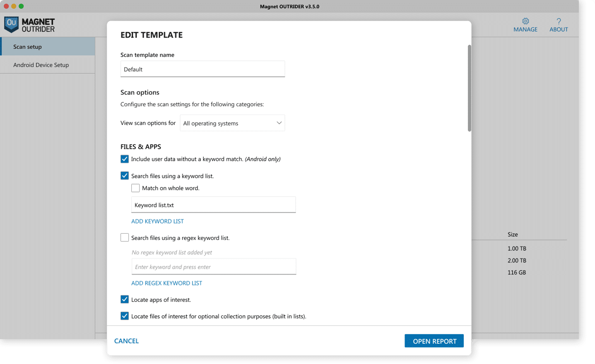Click the green macOS fullscreen button
Screen dimensions: 595x364
21,6
